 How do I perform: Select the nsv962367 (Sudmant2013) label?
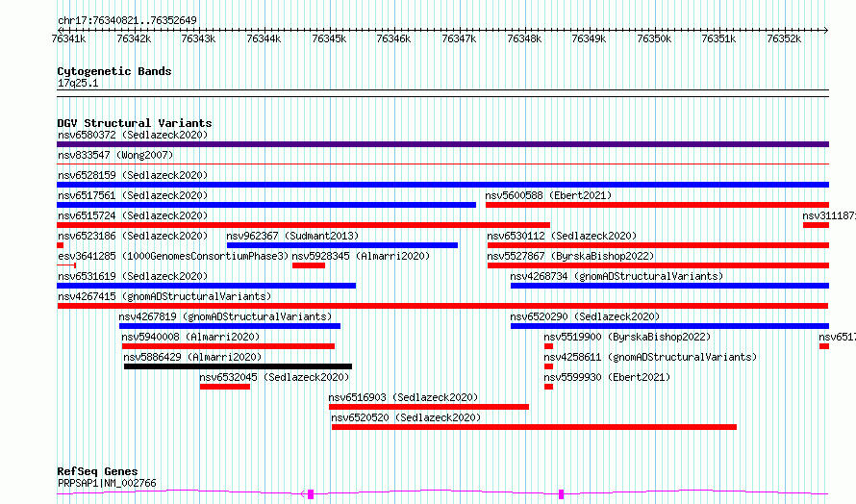click(x=292, y=236)
